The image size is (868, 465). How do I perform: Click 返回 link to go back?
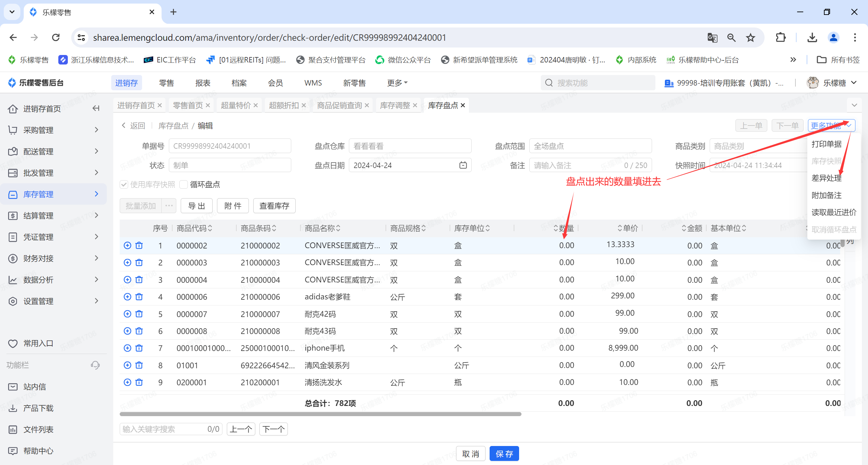pos(134,126)
